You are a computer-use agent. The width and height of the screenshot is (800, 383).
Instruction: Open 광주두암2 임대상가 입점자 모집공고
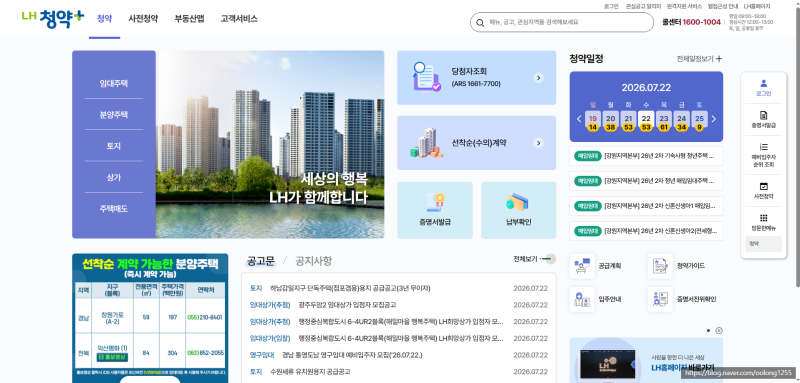click(347, 305)
